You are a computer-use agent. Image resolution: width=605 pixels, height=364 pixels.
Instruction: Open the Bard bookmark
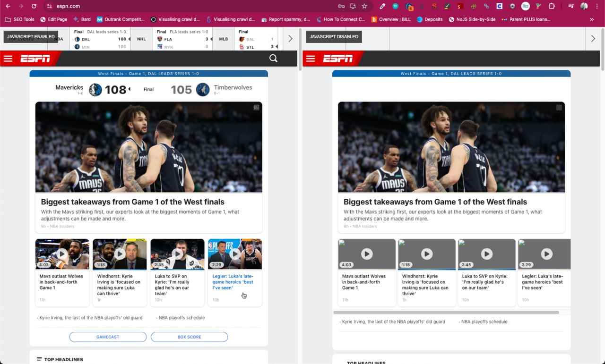point(82,19)
